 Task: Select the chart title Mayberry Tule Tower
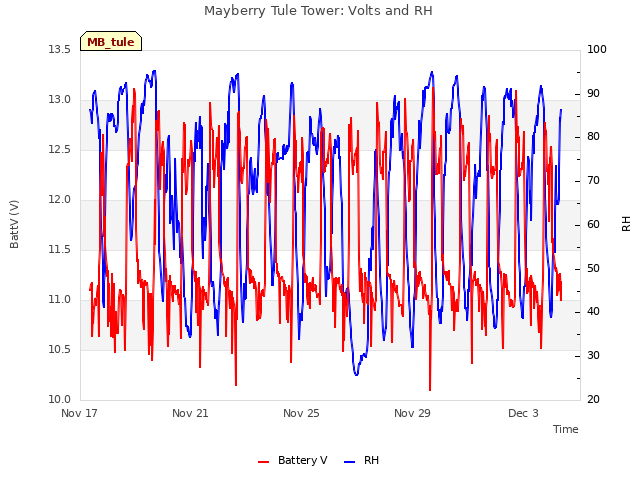[318, 11]
